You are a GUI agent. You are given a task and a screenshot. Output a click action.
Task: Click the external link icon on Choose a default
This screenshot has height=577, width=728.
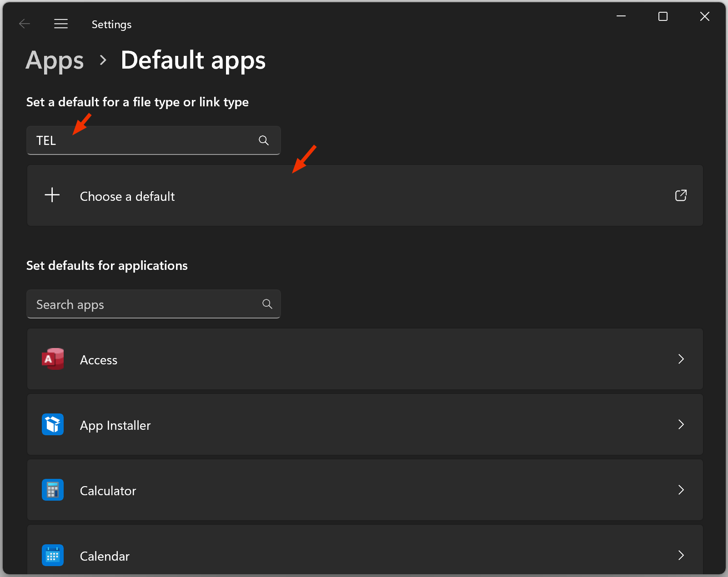[x=680, y=195]
